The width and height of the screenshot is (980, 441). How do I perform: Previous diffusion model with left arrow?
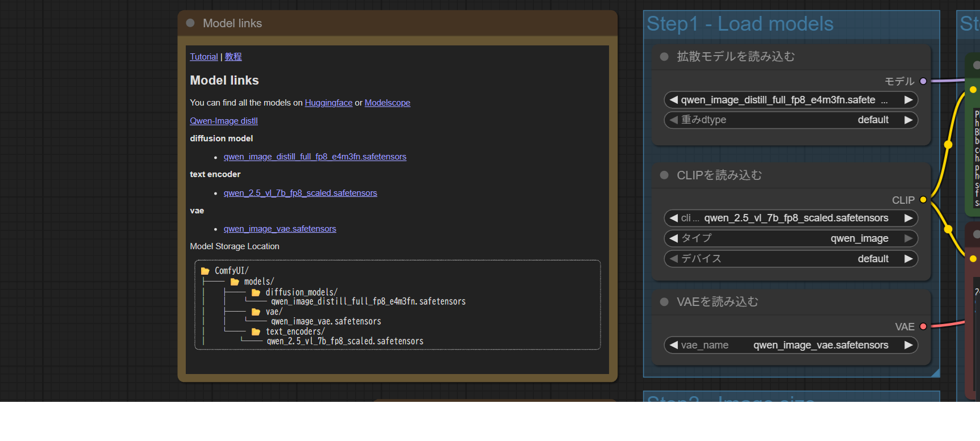[x=674, y=100]
